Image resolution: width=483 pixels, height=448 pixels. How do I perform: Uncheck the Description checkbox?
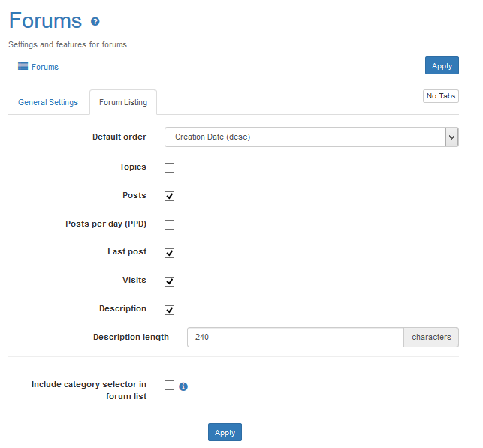pyautogui.click(x=169, y=310)
